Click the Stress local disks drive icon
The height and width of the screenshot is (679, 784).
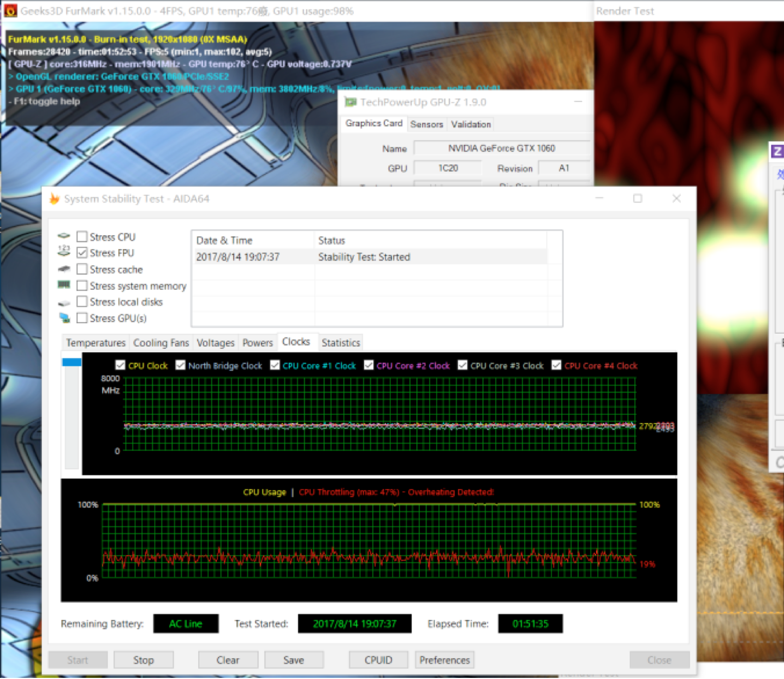(64, 302)
